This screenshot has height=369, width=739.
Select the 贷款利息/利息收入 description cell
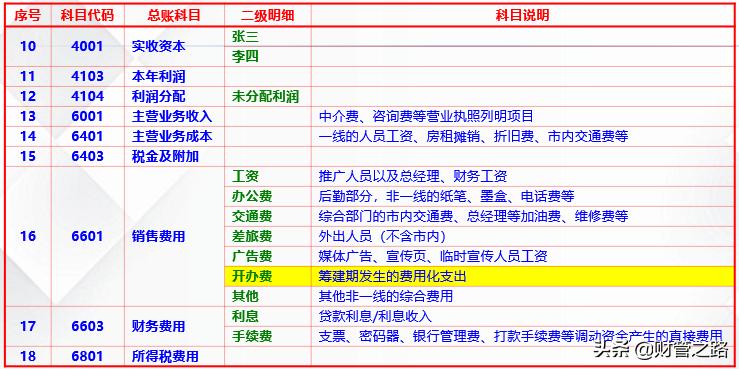coord(522,316)
